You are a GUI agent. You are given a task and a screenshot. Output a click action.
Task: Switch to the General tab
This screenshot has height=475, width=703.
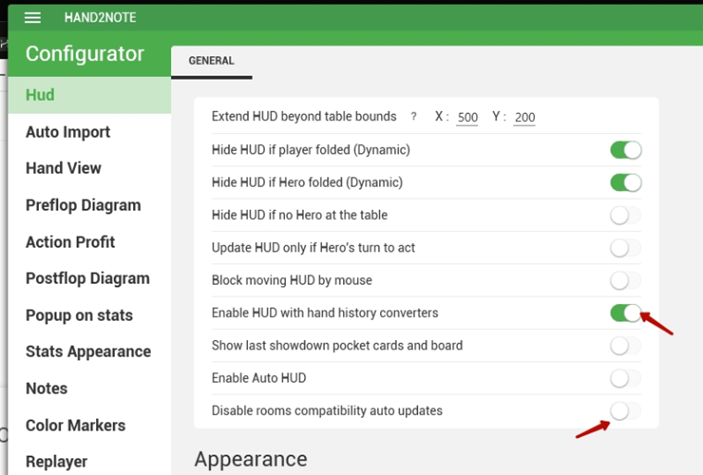tap(211, 61)
